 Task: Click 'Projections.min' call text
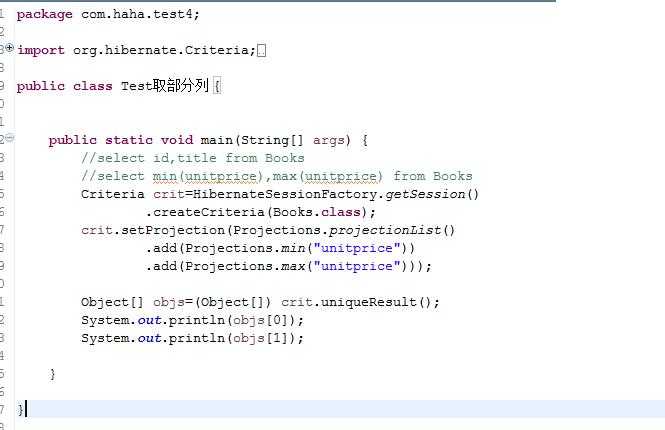coord(245,248)
